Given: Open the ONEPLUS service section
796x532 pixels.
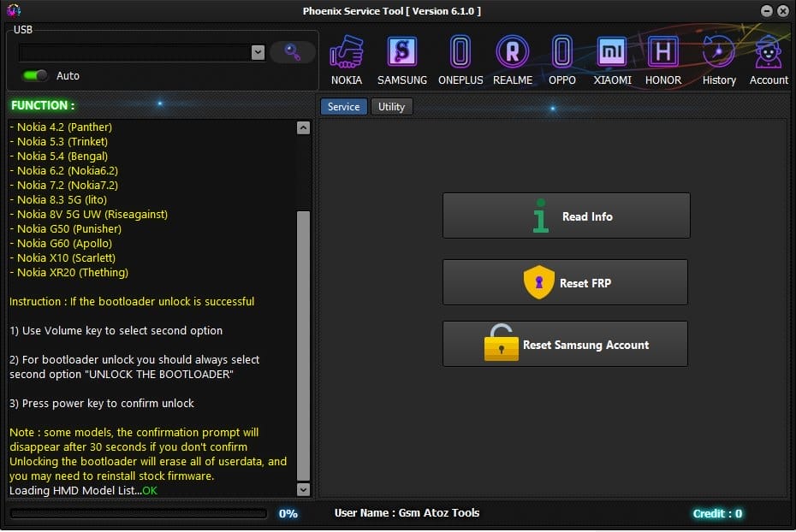Looking at the screenshot, I should click(x=460, y=56).
